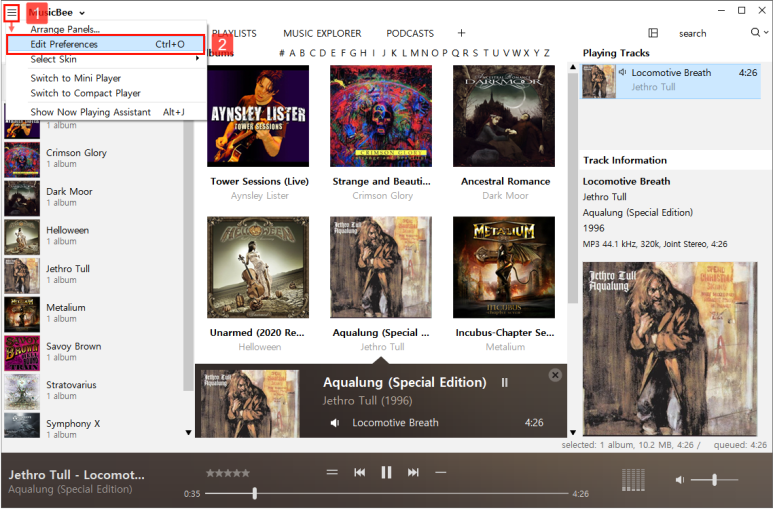Click speaker icon in Playing Tracks row

click(623, 73)
